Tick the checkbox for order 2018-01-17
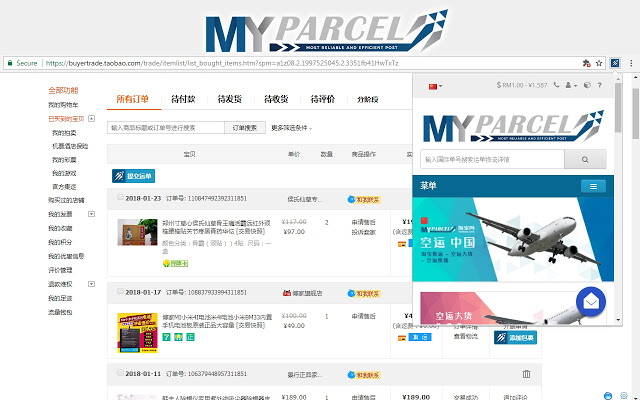 point(120,291)
